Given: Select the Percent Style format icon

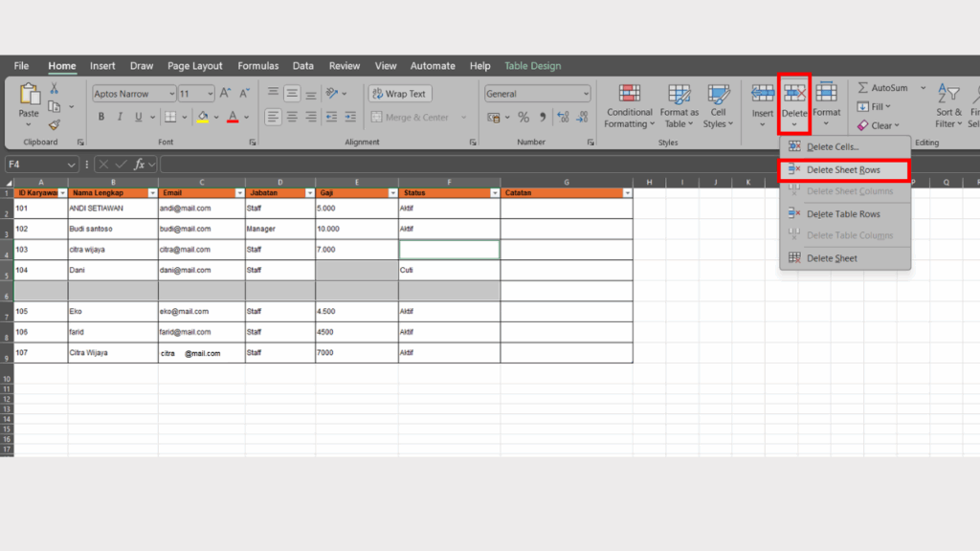Looking at the screenshot, I should [x=523, y=117].
